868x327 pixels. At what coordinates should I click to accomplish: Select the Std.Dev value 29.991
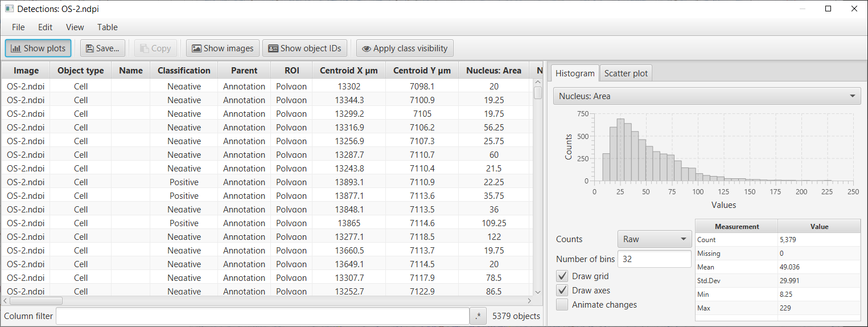(x=819, y=281)
